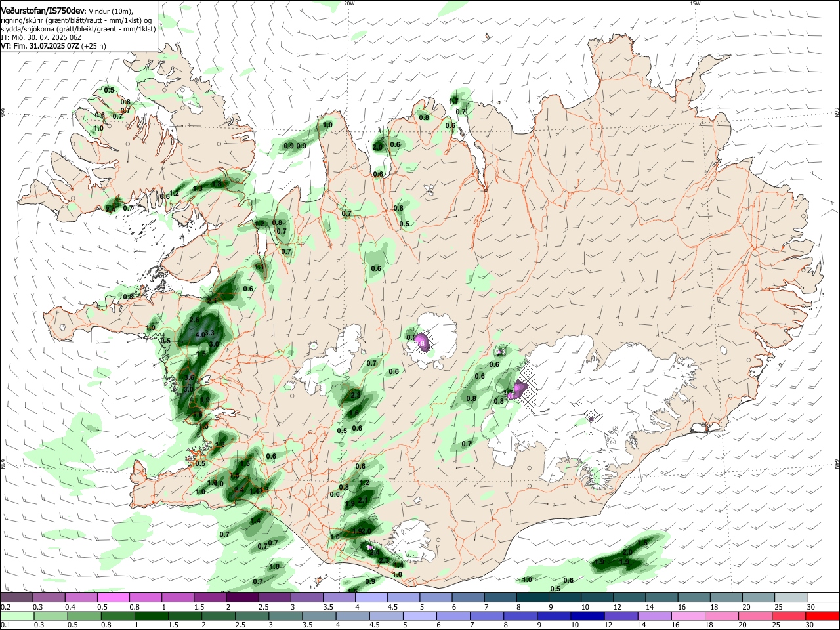Image resolution: width=840 pixels, height=630 pixels.
Task: Click the map title 'Veðurstofan/IS750dev'
Action: tap(43, 10)
